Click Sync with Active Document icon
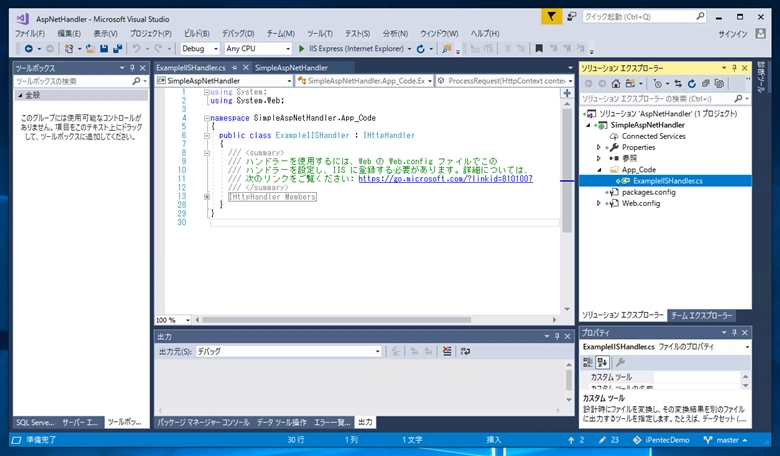This screenshot has height=456, width=780. click(678, 84)
